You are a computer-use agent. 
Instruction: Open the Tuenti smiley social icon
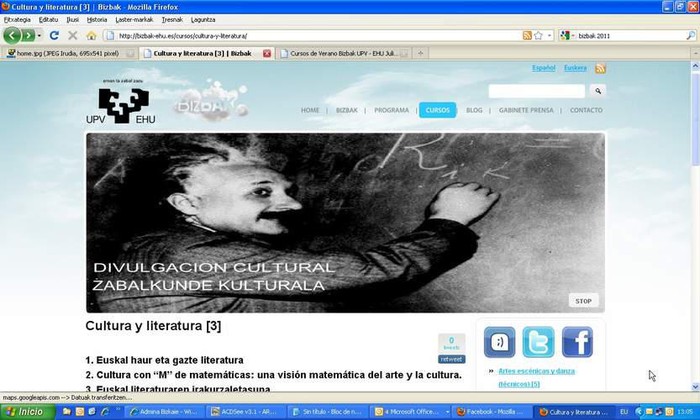click(x=500, y=342)
